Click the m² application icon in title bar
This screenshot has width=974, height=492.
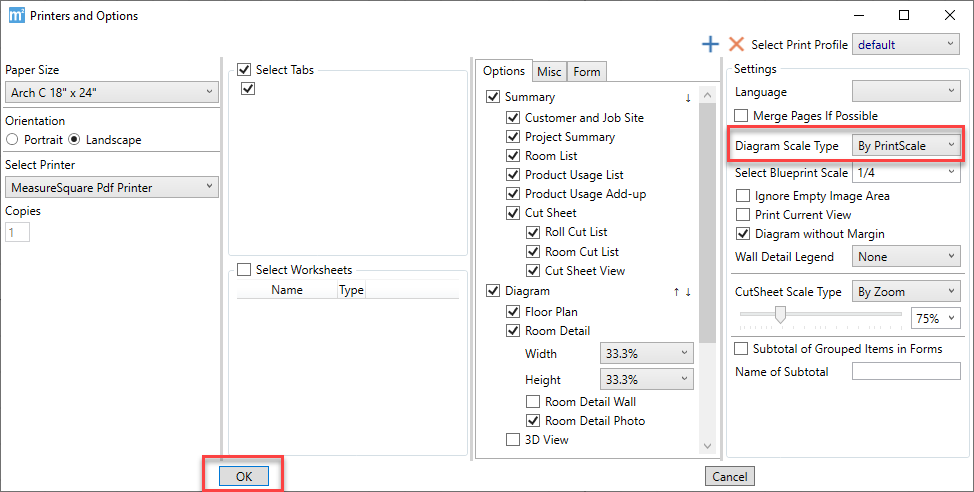[x=17, y=15]
